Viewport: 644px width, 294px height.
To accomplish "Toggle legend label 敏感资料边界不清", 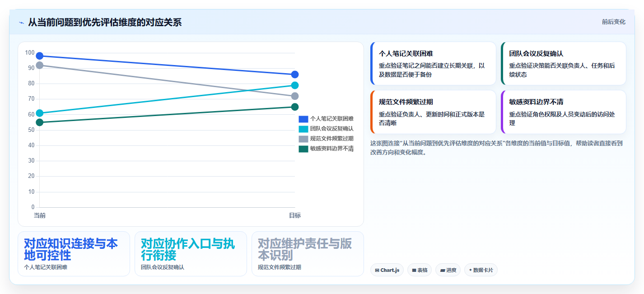I will [332, 149].
